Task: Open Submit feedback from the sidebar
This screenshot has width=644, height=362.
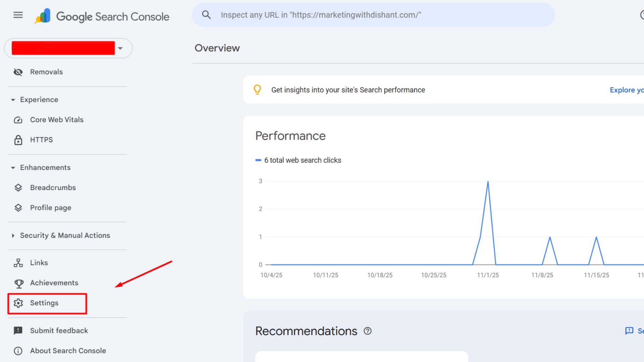Action: (59, 330)
